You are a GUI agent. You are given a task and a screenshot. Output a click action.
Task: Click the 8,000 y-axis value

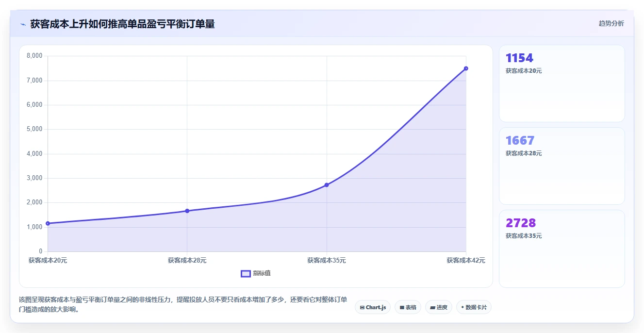click(34, 56)
